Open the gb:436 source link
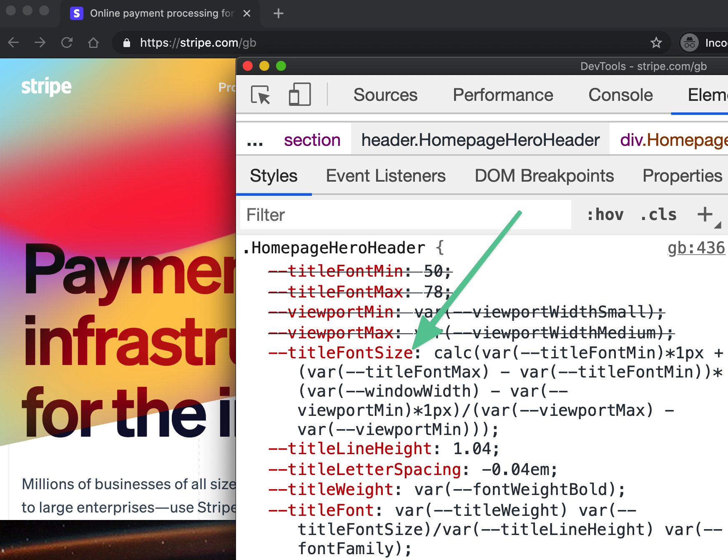The height and width of the screenshot is (560, 728). (x=696, y=248)
